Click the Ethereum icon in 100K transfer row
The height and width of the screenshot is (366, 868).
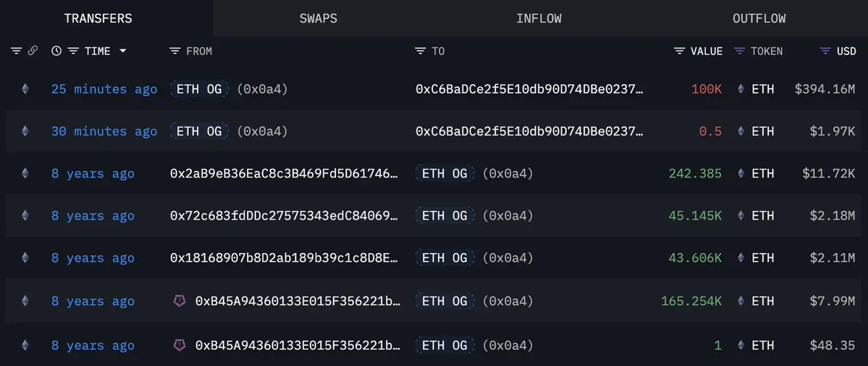[25, 88]
